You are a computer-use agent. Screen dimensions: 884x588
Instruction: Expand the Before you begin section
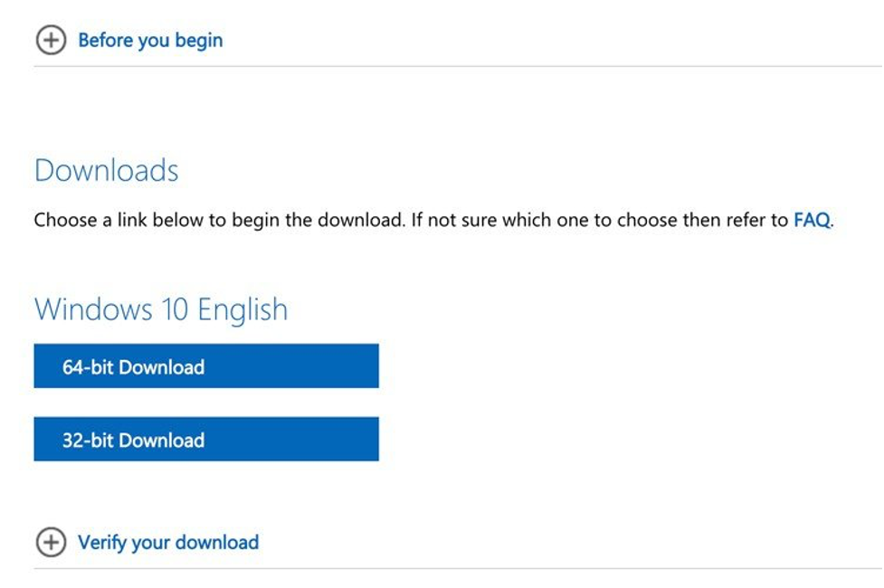coord(129,40)
